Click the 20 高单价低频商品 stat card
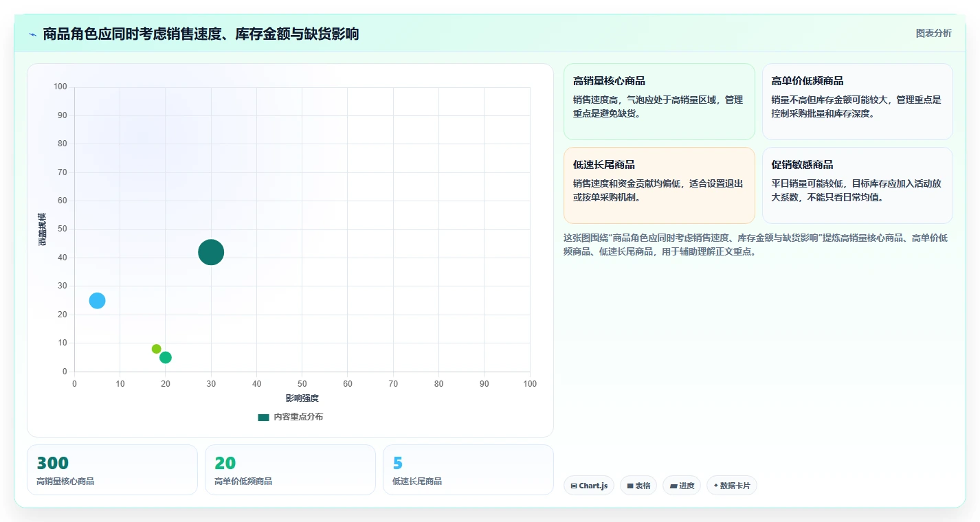This screenshot has width=980, height=522. 290,470
